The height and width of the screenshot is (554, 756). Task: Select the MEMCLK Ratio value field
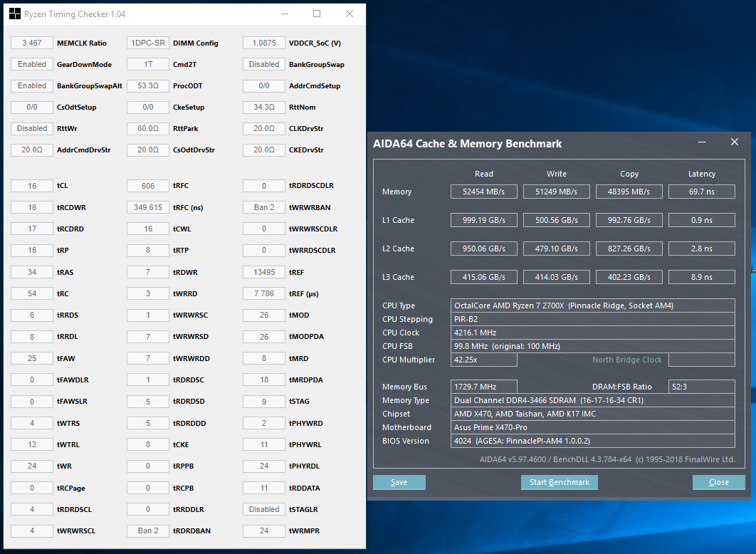point(32,43)
